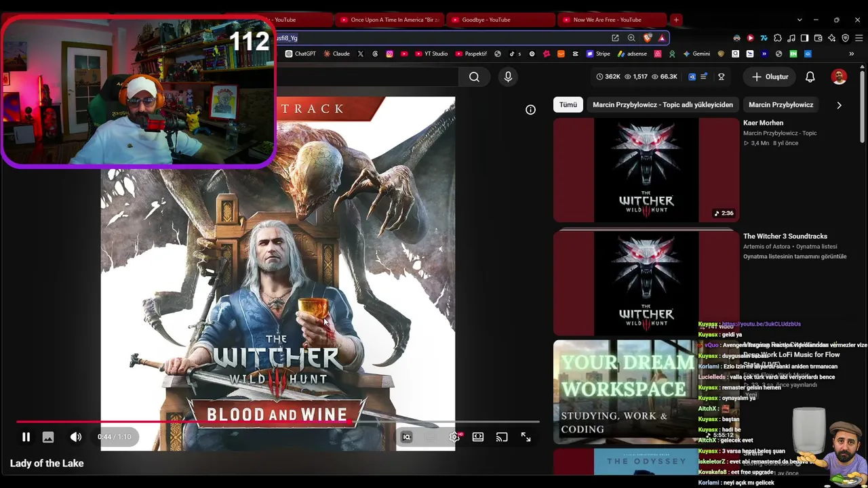
Task: Click the image icon beside the pause button
Action: pos(48,437)
